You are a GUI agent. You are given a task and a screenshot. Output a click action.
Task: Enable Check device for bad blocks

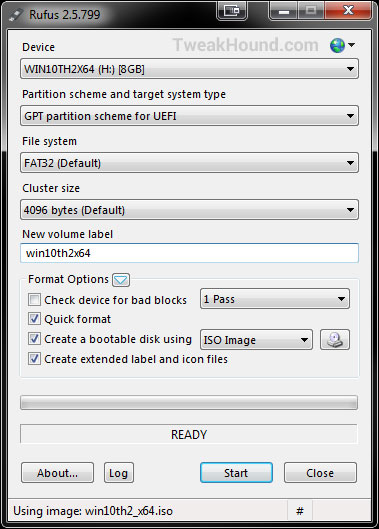(x=34, y=300)
